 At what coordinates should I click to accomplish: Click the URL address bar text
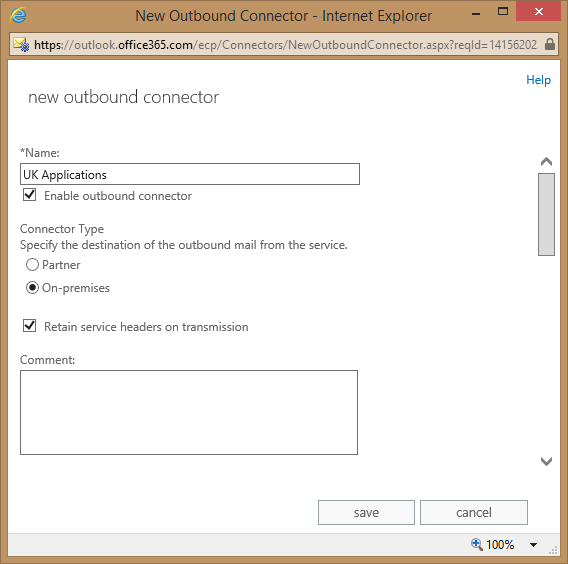[x=285, y=45]
